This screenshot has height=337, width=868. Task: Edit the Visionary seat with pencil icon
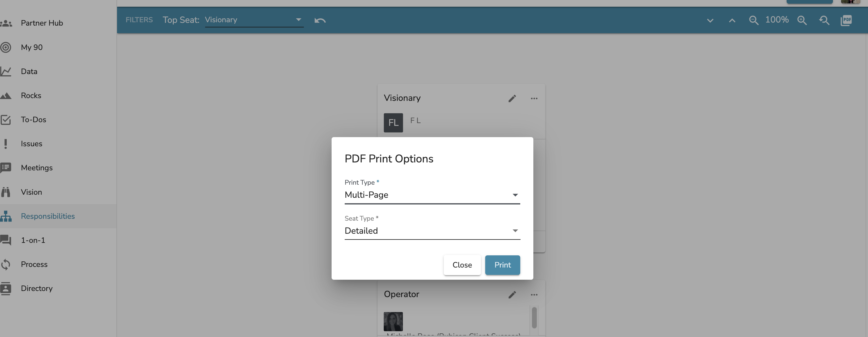tap(512, 98)
